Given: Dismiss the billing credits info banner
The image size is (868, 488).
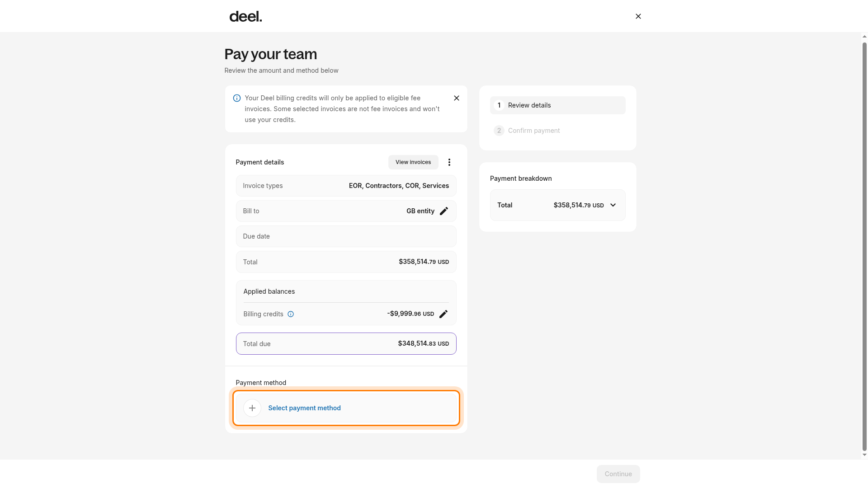Looking at the screenshot, I should [456, 98].
